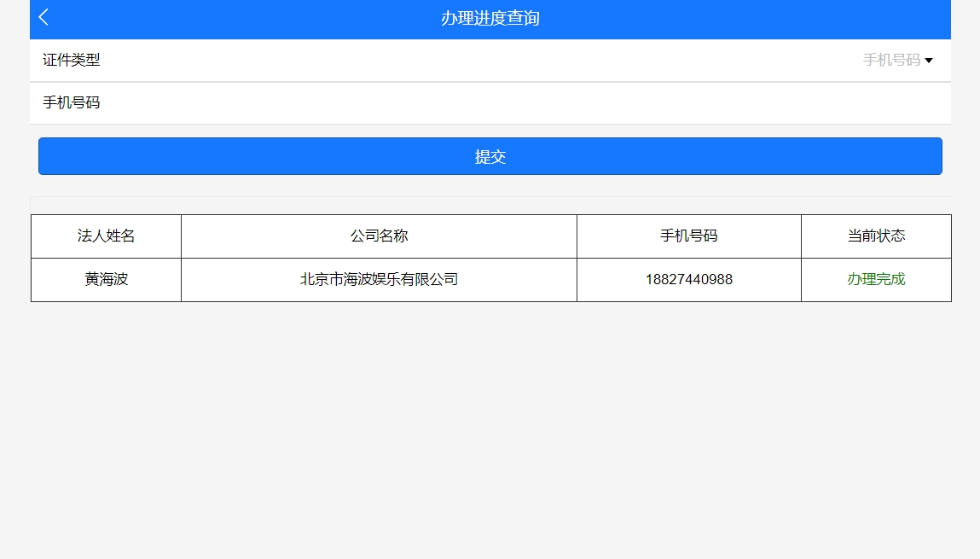Click the 公司名称 column header

pos(379,236)
